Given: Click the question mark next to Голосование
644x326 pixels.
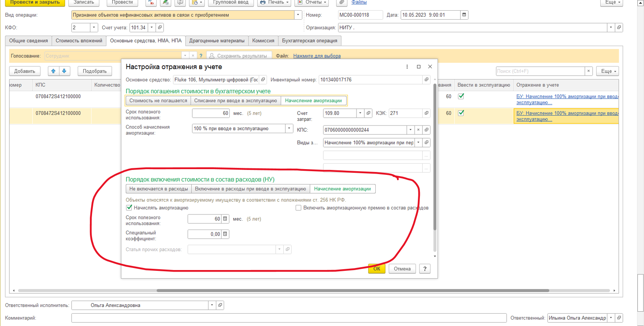Looking at the screenshot, I should click(201, 56).
